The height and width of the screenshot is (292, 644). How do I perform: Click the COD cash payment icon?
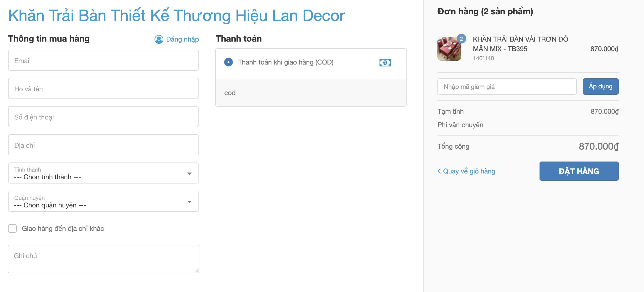[x=385, y=63]
